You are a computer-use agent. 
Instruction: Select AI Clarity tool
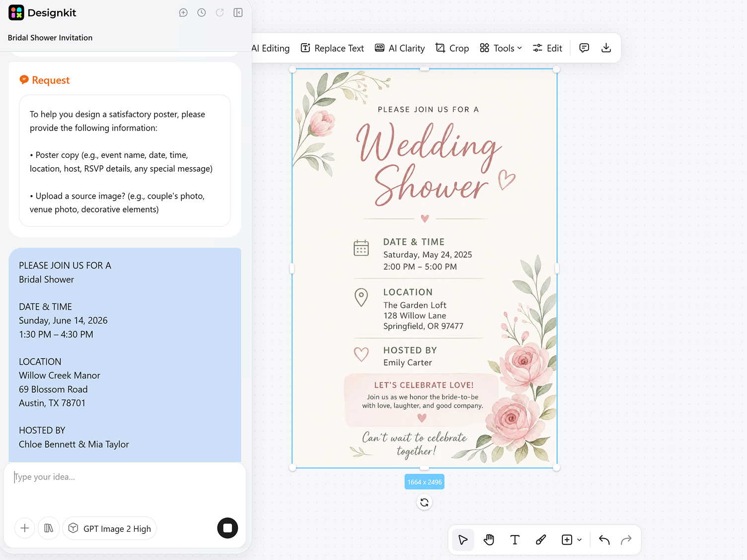[400, 48]
